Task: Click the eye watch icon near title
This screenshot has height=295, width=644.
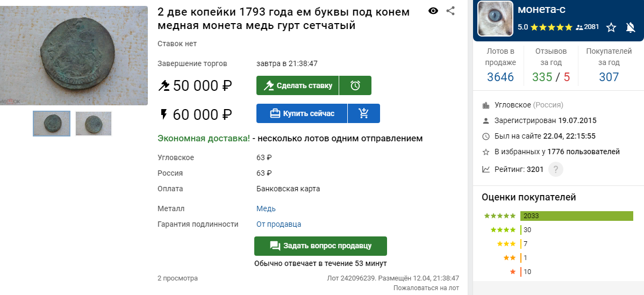Action: tap(433, 11)
